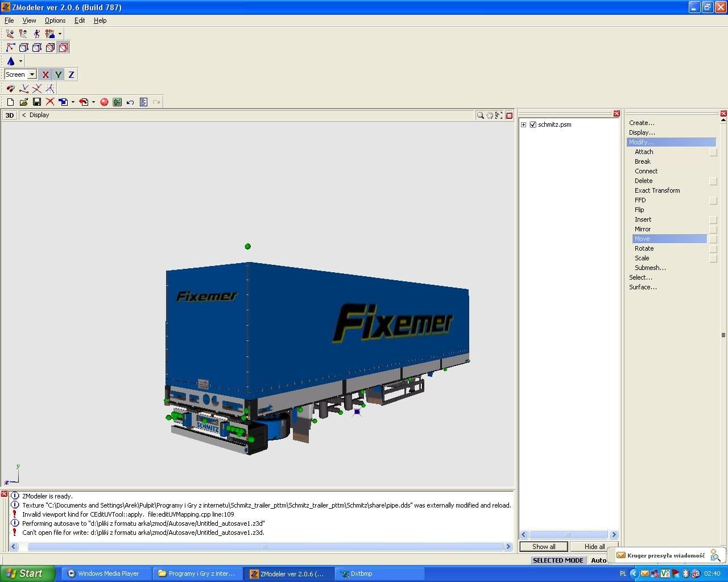
Task: Click the 3D viewport type button
Action: tap(9, 115)
